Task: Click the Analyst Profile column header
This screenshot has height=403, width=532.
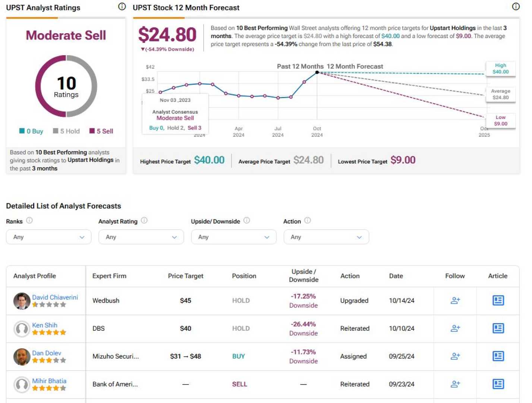Action: [x=35, y=276]
